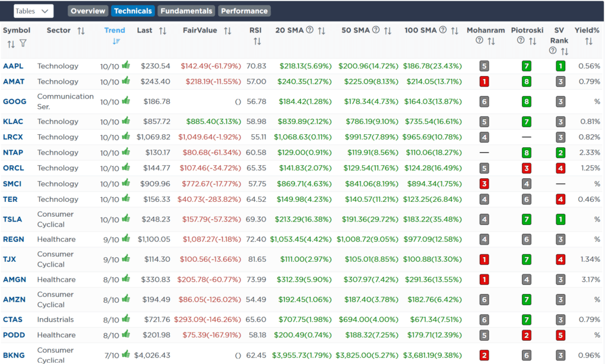
Task: Click the sort arrows on the Last column
Action: [x=163, y=31]
